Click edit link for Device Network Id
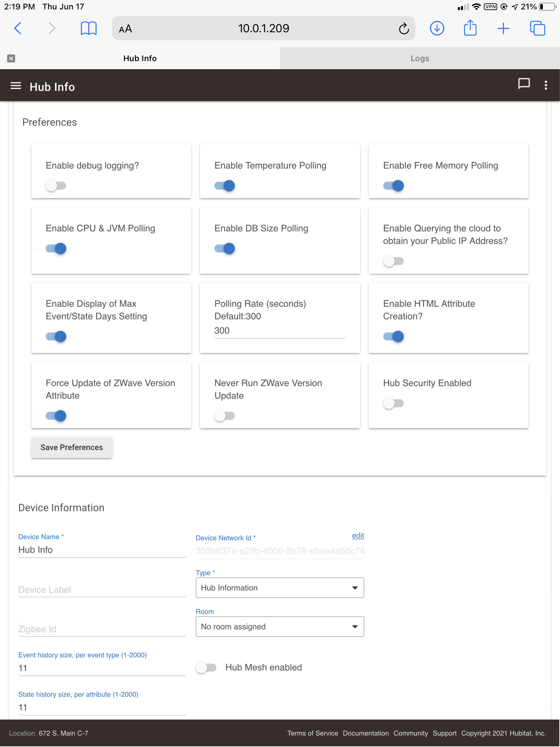This screenshot has width=560, height=747. (x=358, y=536)
